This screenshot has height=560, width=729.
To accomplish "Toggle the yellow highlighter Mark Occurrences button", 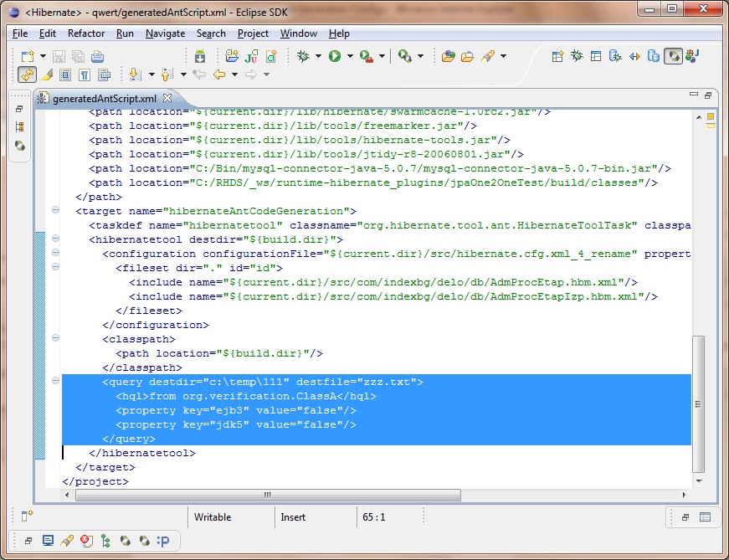I will pos(47,74).
